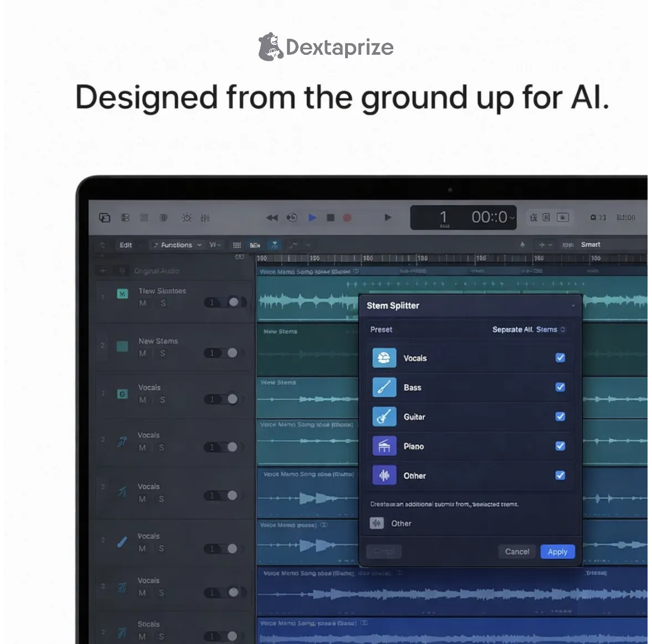Screen dimensions: 652x644
Task: Click the blue Play button in transport
Action: click(x=312, y=218)
